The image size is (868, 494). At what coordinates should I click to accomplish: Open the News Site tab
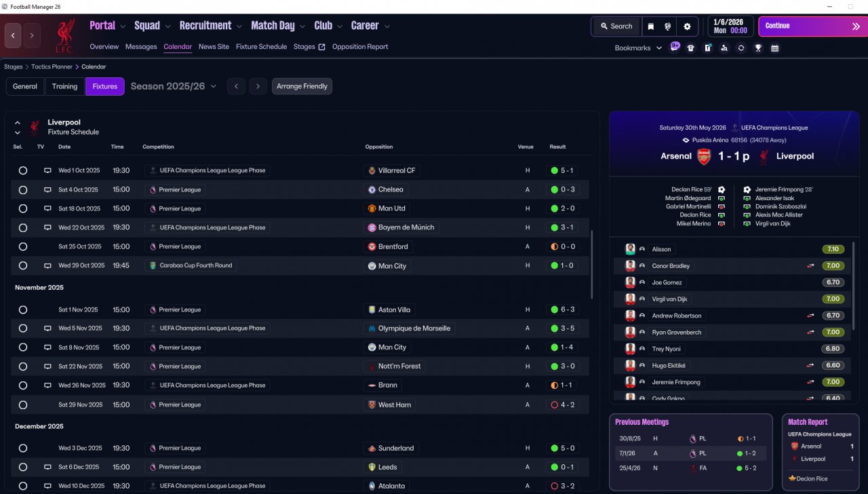[214, 47]
